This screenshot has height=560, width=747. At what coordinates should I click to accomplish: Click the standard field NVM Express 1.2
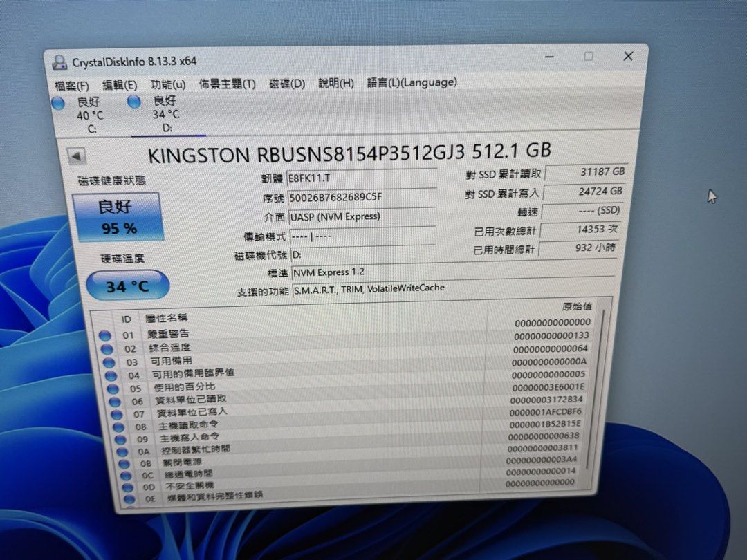click(x=452, y=272)
